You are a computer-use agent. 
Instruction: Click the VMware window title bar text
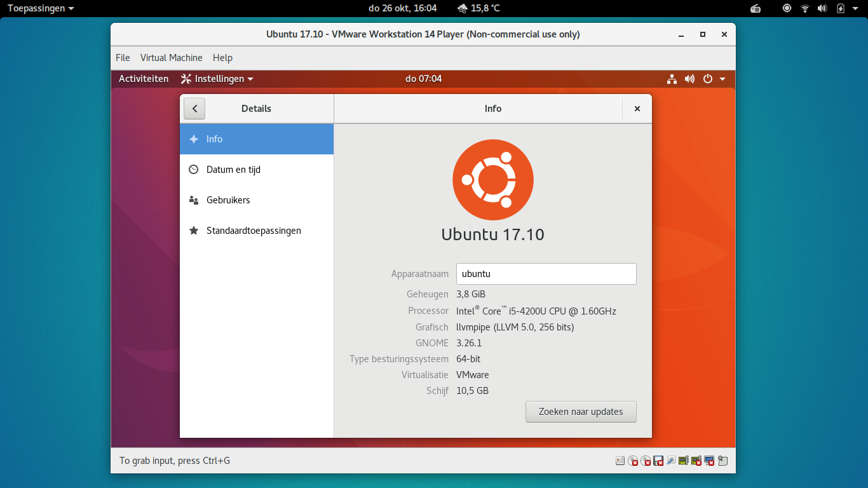[423, 34]
